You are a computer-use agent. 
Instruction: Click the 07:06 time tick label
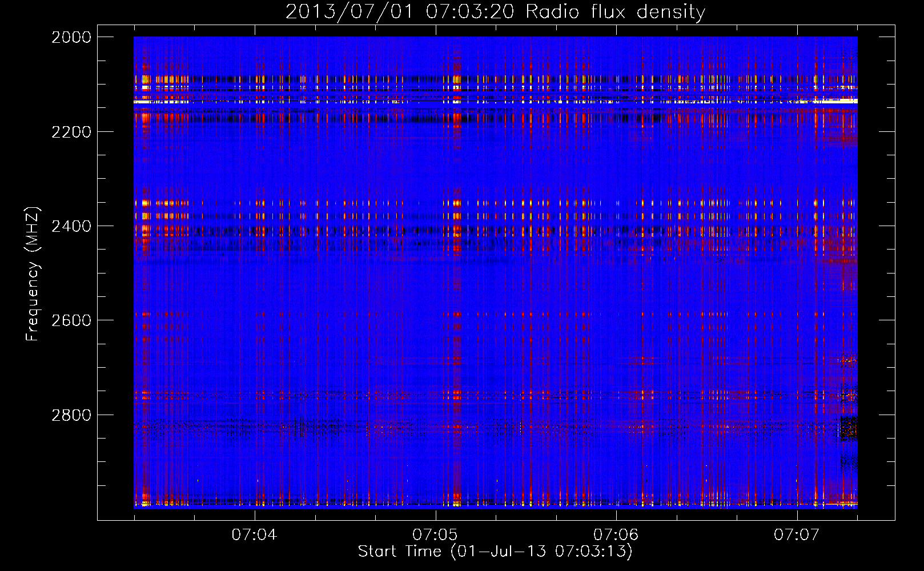[x=616, y=535]
